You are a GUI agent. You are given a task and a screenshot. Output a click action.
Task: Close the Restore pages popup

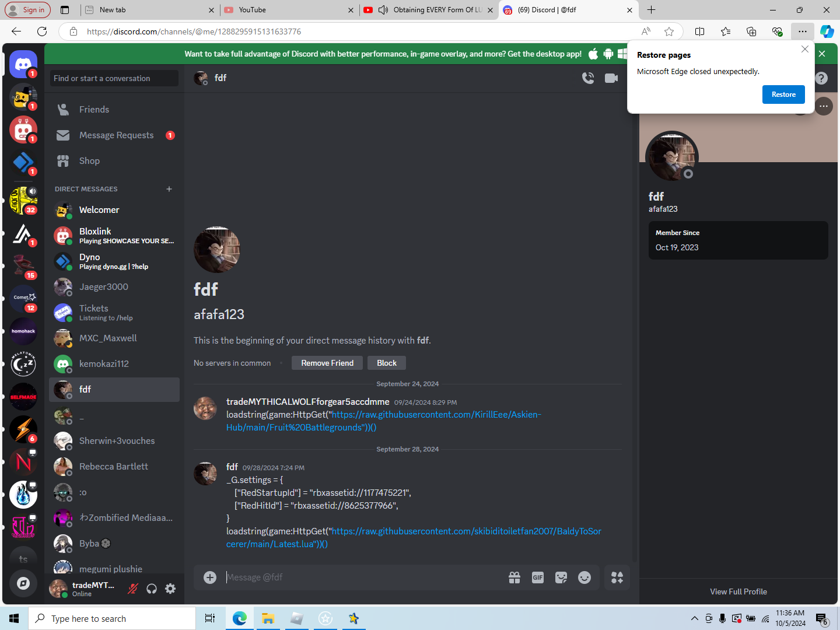pyautogui.click(x=805, y=49)
